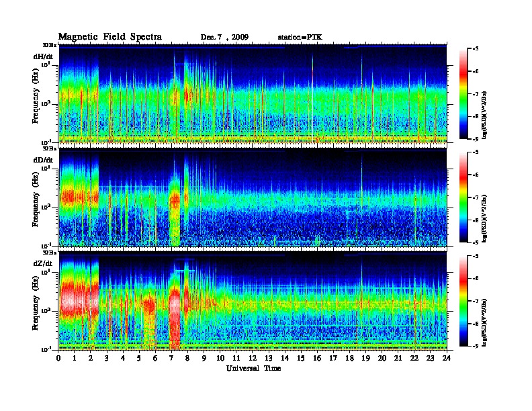Select the date text "Dec. 7, 2009"

coord(224,38)
